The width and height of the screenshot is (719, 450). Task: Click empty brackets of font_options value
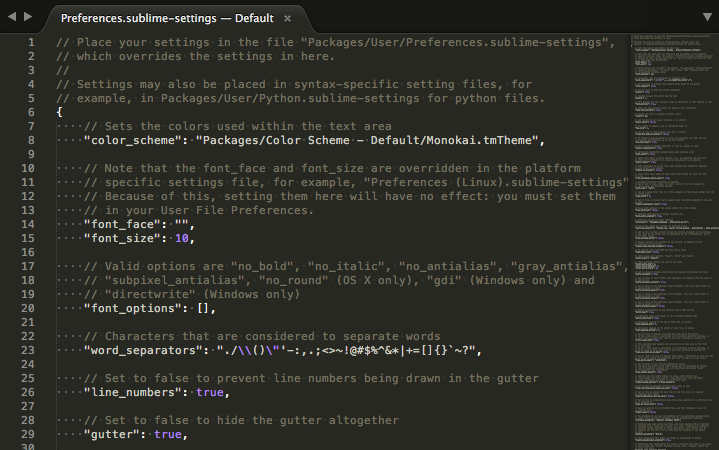tap(203, 308)
